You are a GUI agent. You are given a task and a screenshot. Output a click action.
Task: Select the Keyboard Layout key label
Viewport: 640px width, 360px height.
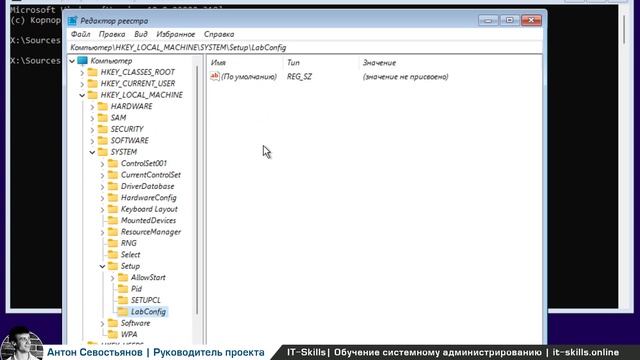[x=149, y=209]
